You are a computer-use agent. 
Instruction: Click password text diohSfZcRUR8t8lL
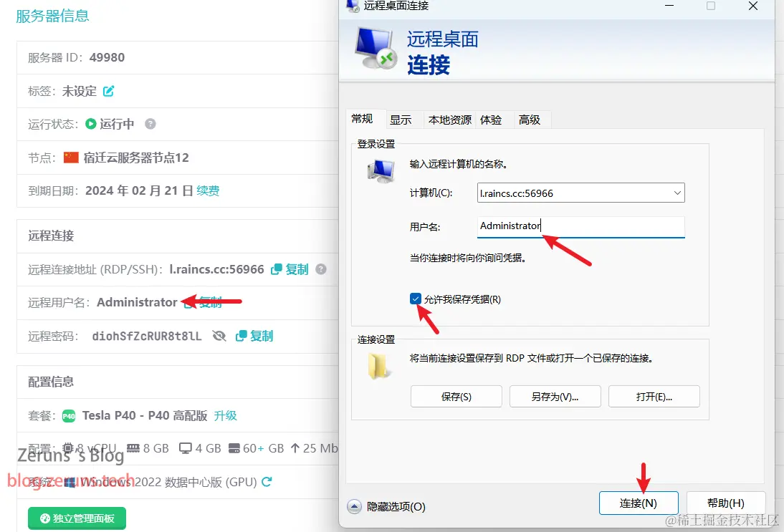coord(147,337)
